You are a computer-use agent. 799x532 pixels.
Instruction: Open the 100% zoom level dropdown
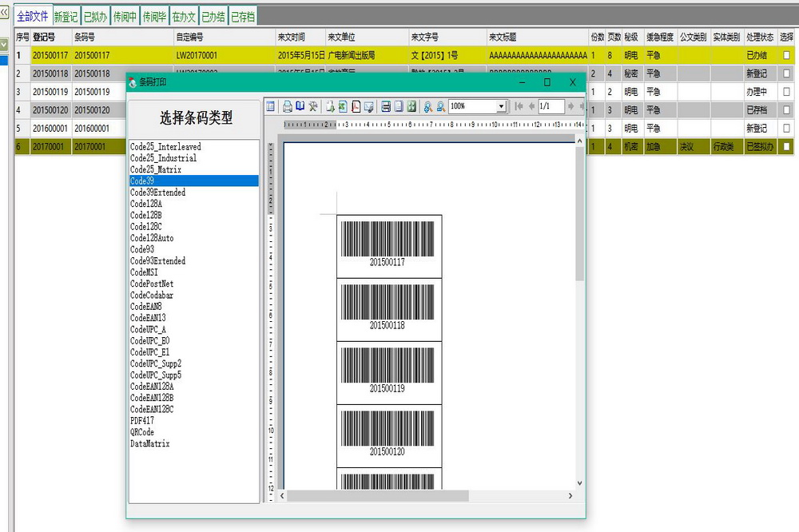tap(502, 106)
